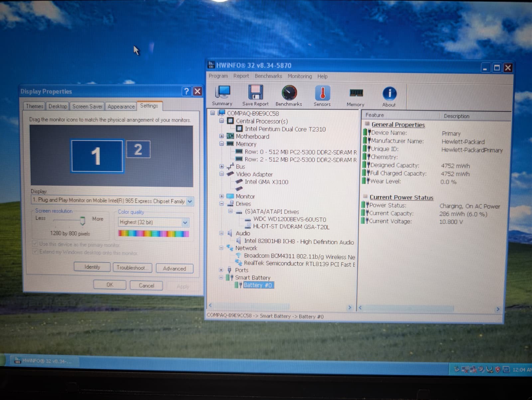Image resolution: width=532 pixels, height=400 pixels.
Task: Switch to the Screen Saver tab
Action: (x=87, y=107)
